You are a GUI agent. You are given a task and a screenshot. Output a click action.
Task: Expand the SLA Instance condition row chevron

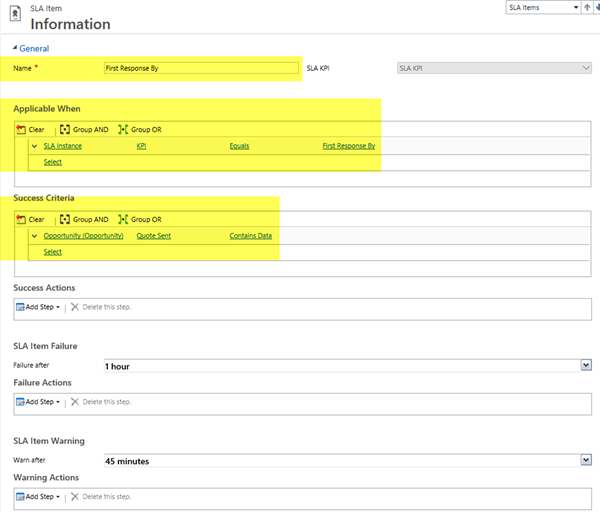click(x=34, y=146)
